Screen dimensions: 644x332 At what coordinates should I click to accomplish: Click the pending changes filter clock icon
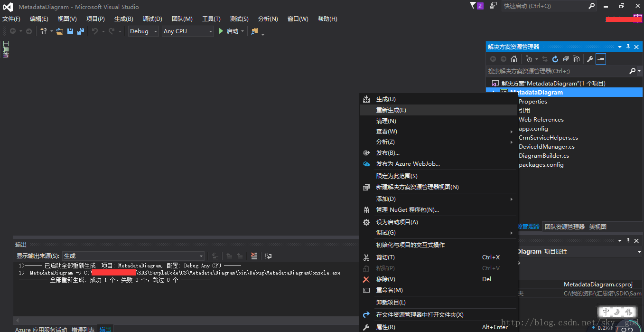[529, 59]
